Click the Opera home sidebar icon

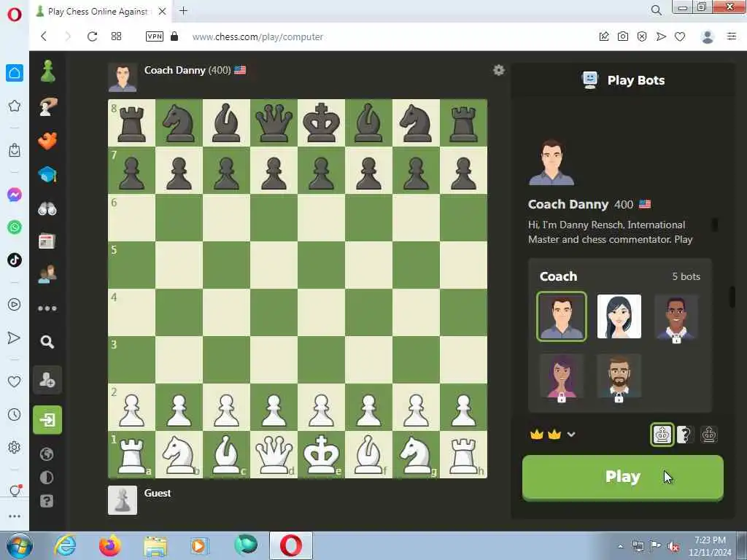point(15,73)
